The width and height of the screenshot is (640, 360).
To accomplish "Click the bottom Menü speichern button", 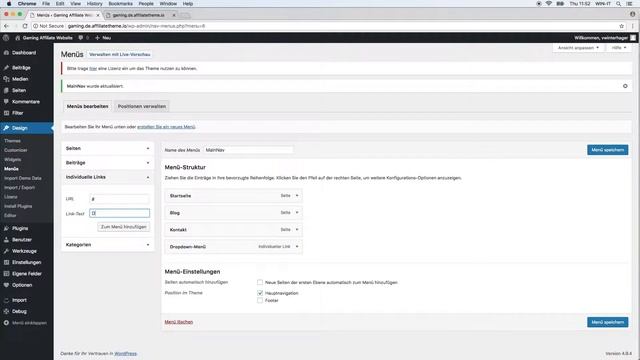I will 607,322.
